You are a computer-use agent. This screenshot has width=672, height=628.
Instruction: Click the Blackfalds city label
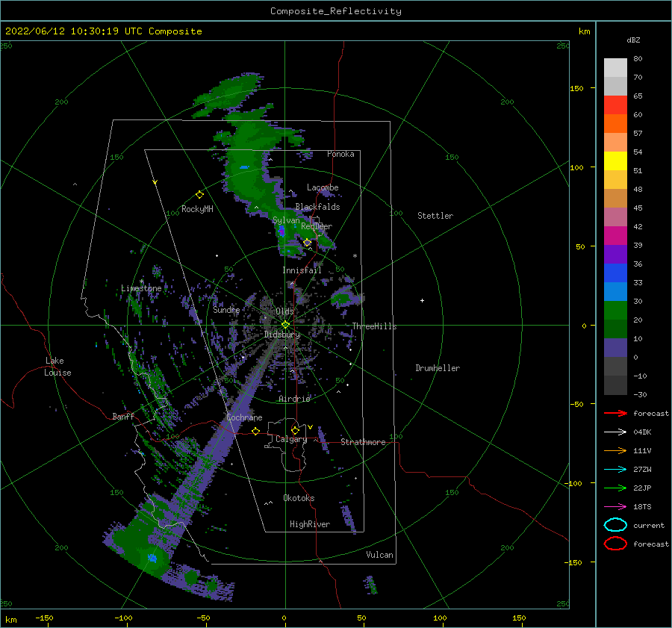(x=317, y=207)
